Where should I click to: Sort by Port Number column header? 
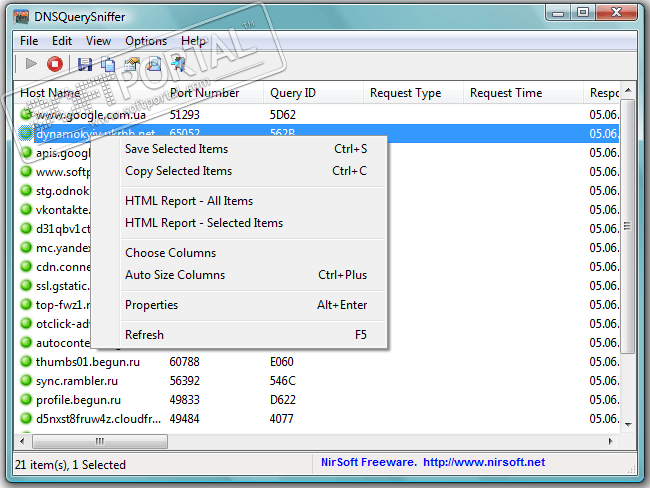[x=213, y=93]
